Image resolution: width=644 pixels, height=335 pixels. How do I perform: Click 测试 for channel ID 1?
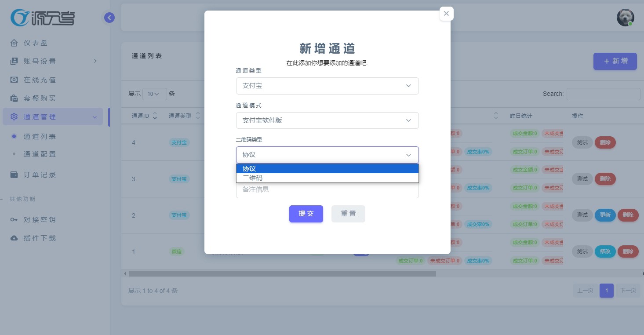[582, 251]
